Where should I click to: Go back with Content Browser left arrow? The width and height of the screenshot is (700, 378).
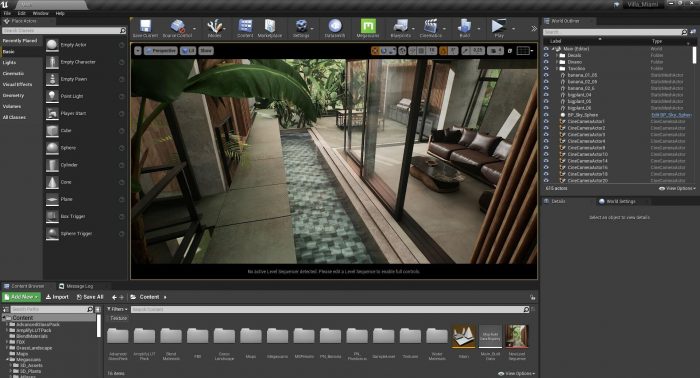[114, 297]
